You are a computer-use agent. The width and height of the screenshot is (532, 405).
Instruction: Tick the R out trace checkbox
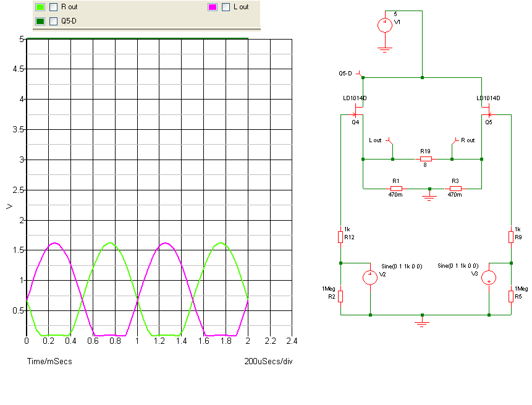click(x=53, y=7)
